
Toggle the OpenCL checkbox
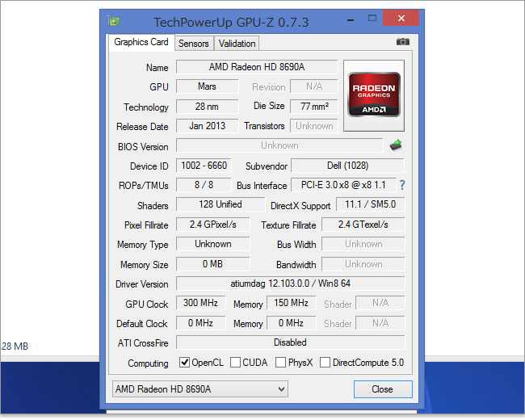[x=184, y=363]
